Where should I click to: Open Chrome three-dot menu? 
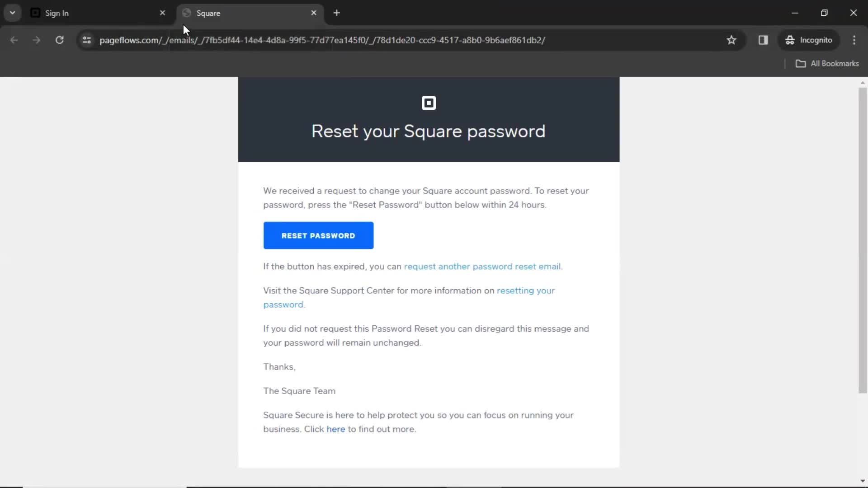click(x=854, y=40)
